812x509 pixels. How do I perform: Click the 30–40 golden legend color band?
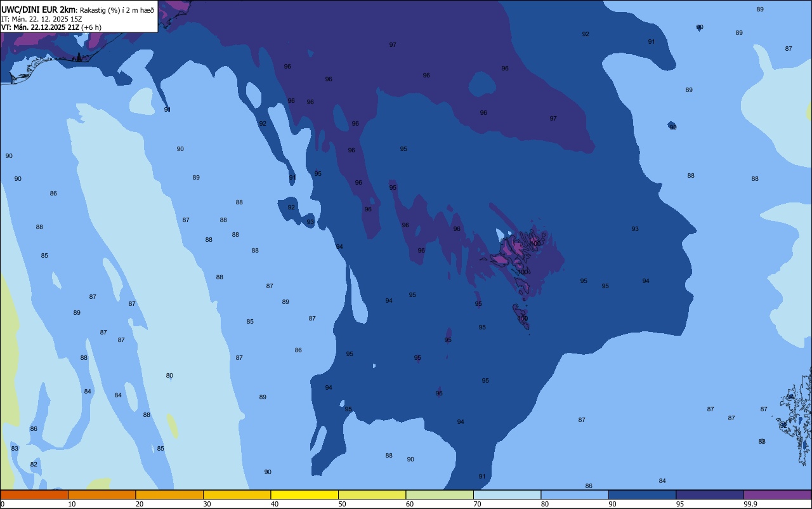(237, 494)
